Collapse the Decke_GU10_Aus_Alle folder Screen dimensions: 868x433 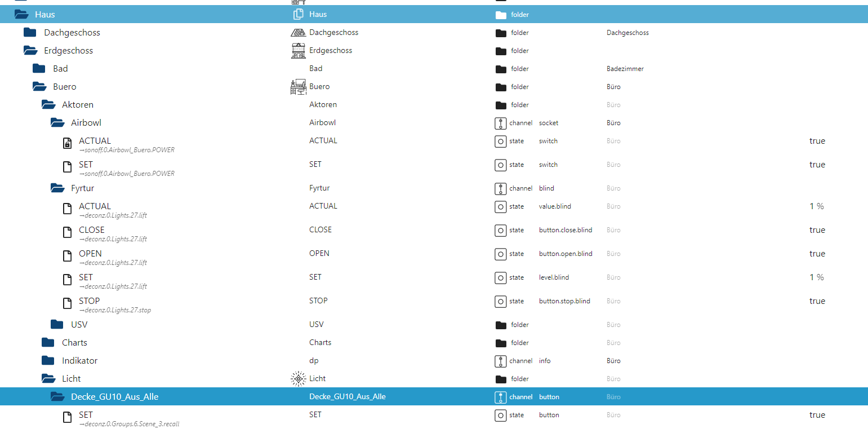click(57, 396)
